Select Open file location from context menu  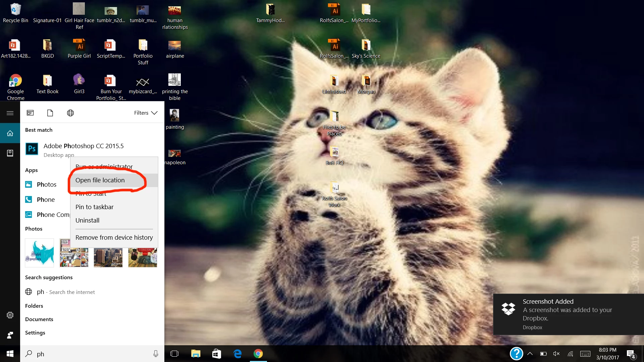click(x=100, y=180)
